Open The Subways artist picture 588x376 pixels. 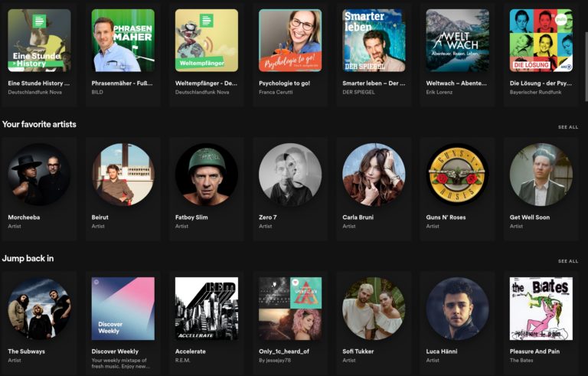pos(39,309)
